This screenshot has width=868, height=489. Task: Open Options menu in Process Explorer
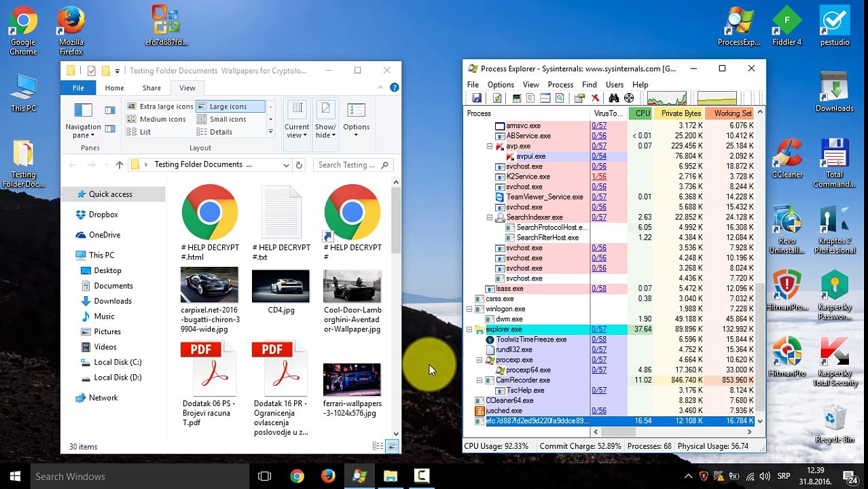[x=501, y=85]
